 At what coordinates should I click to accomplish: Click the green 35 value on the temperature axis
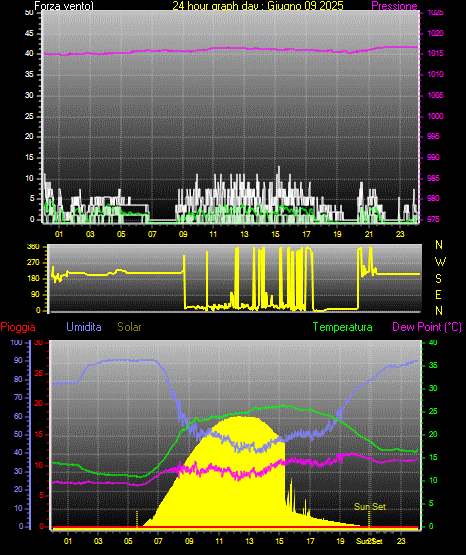pos(433,365)
